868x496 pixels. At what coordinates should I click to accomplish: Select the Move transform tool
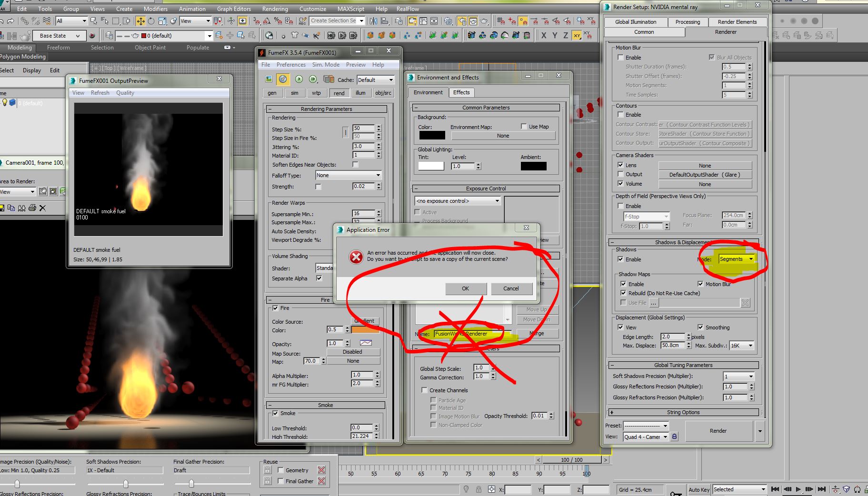click(140, 21)
